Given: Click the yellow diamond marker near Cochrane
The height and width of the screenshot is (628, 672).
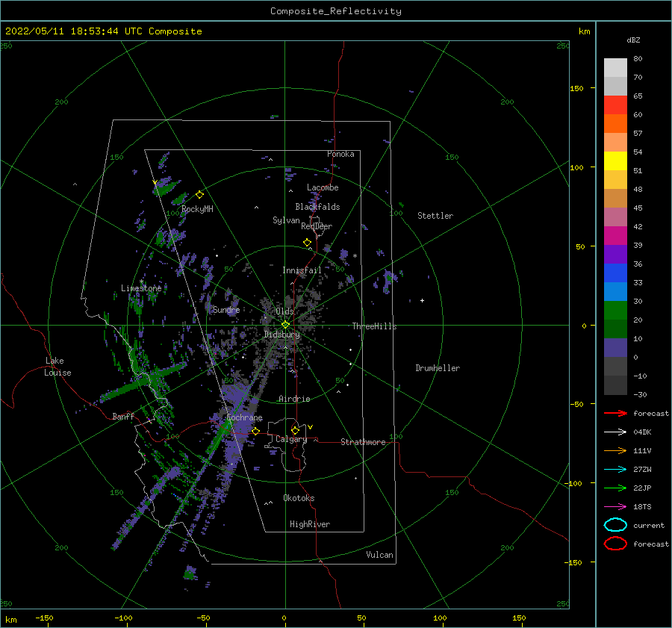Looking at the screenshot, I should [256, 431].
